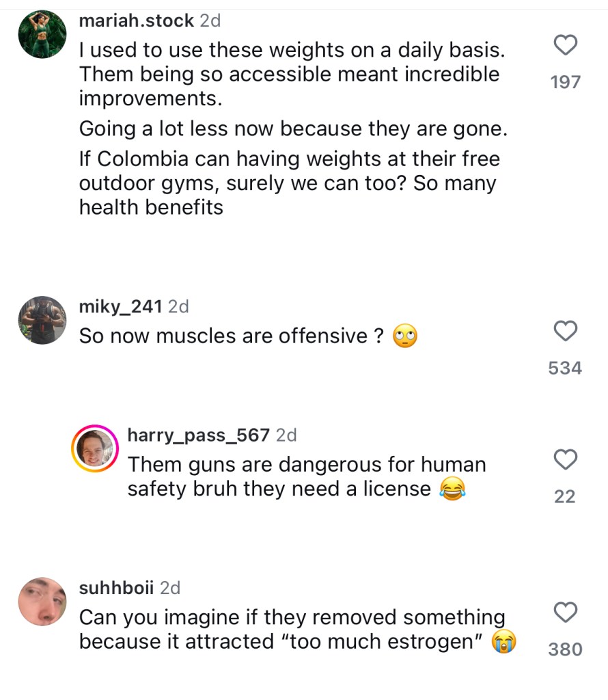The height and width of the screenshot is (700, 608).
Task: Like mariah.stock's comment about weights
Action: (x=565, y=46)
